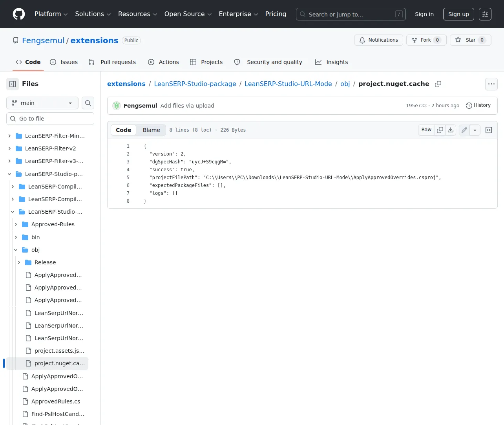The image size is (504, 425).
Task: Open the Issues tab
Action: point(64,62)
